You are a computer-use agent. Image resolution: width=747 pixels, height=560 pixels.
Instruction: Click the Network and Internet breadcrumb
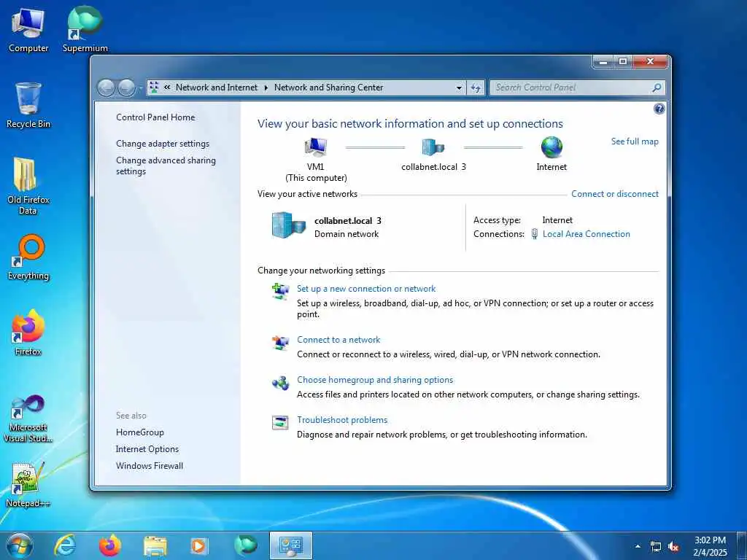coord(217,87)
